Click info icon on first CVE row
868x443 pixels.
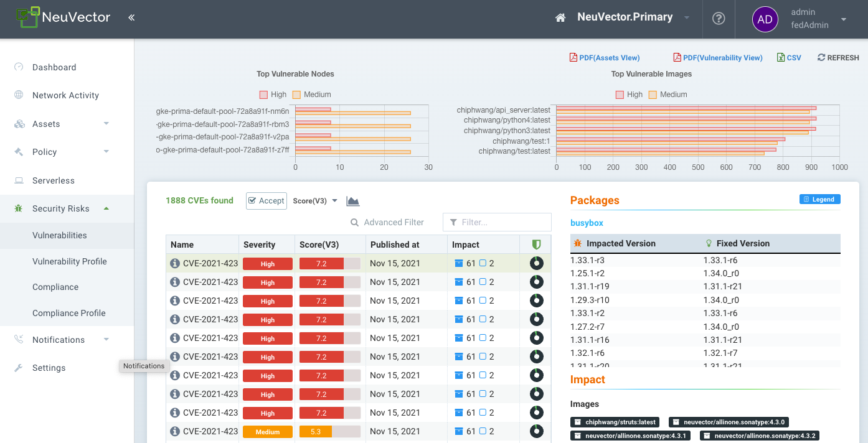pos(175,263)
